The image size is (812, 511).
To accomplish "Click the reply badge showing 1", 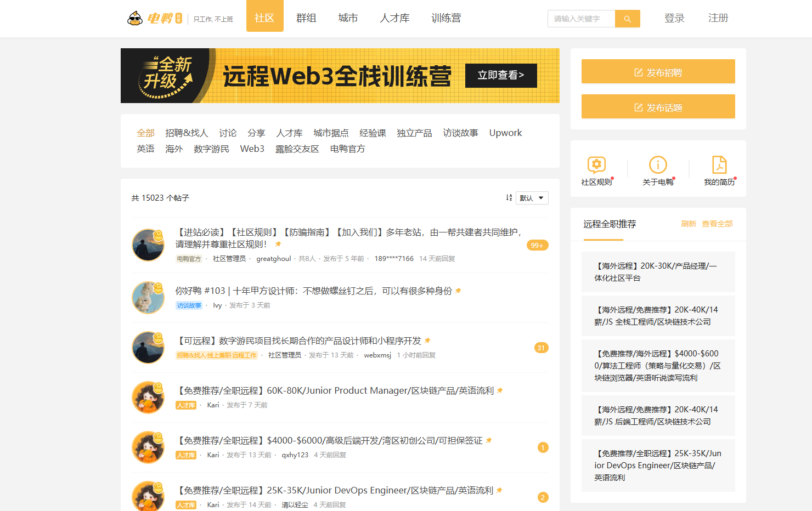I will click(543, 447).
